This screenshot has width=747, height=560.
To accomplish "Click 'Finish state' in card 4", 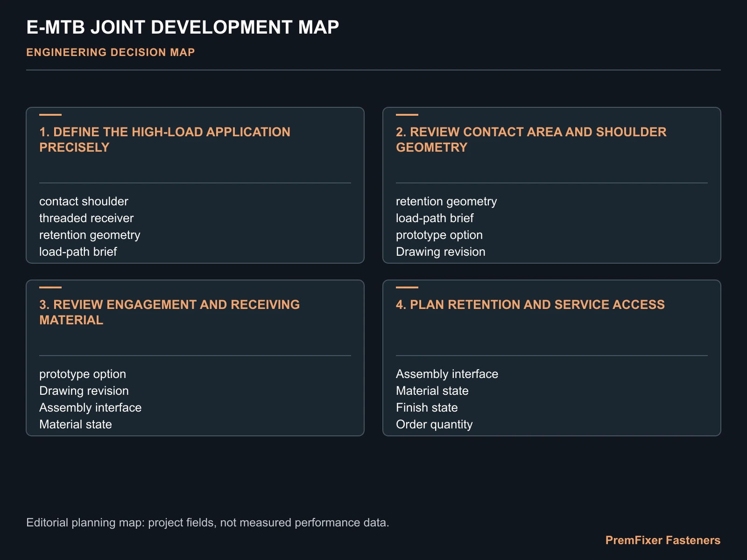I will tap(427, 407).
